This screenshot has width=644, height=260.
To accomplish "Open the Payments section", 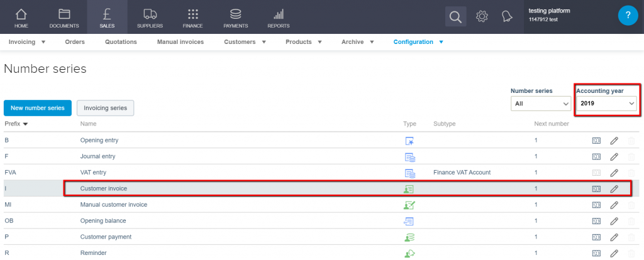I will click(x=236, y=17).
